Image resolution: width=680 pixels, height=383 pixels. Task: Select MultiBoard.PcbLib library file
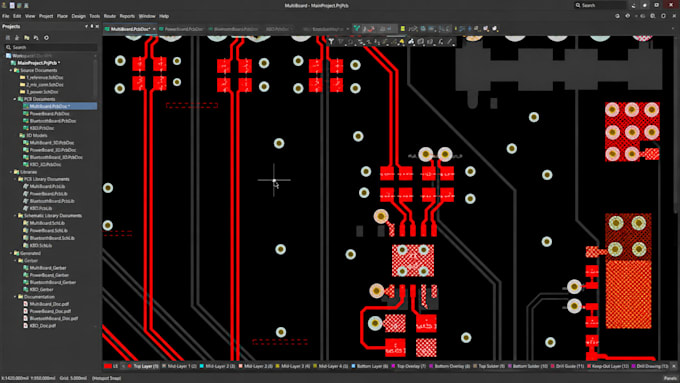47,187
